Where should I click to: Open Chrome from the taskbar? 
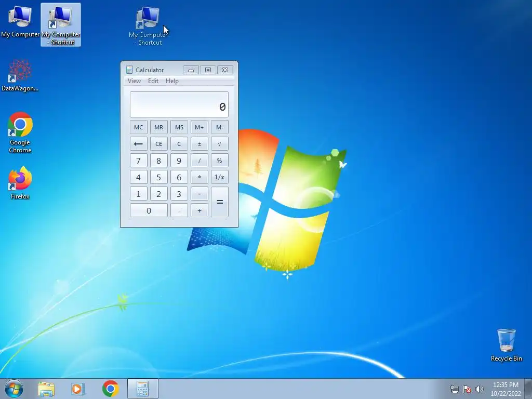[x=110, y=389]
